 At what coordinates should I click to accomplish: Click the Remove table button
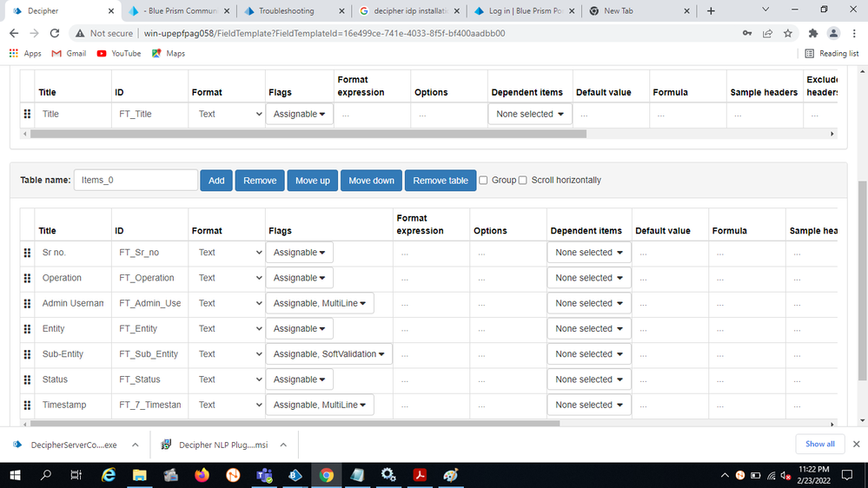point(440,181)
